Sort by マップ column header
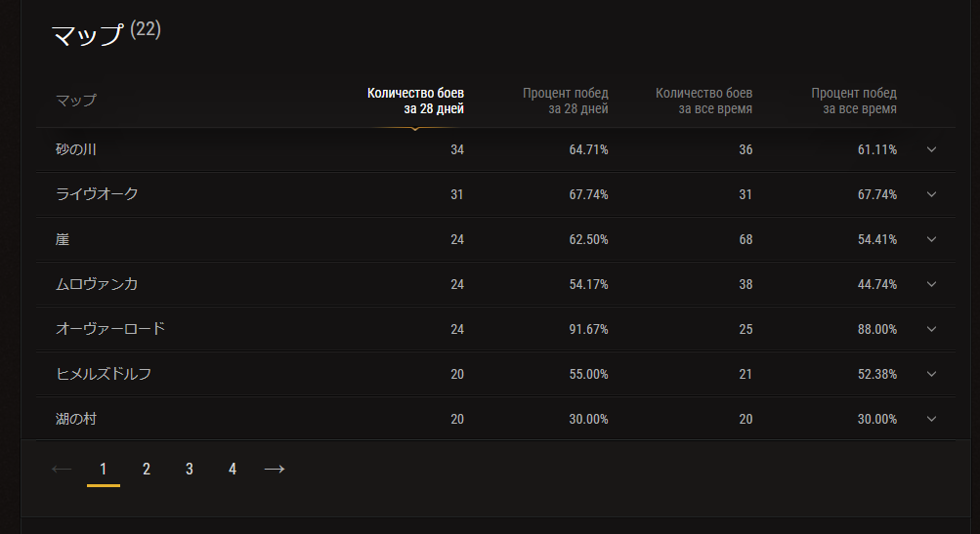The height and width of the screenshot is (534, 980). [76, 101]
